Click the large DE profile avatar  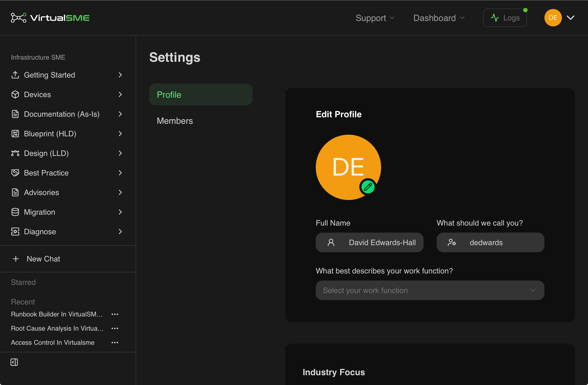coord(348,167)
